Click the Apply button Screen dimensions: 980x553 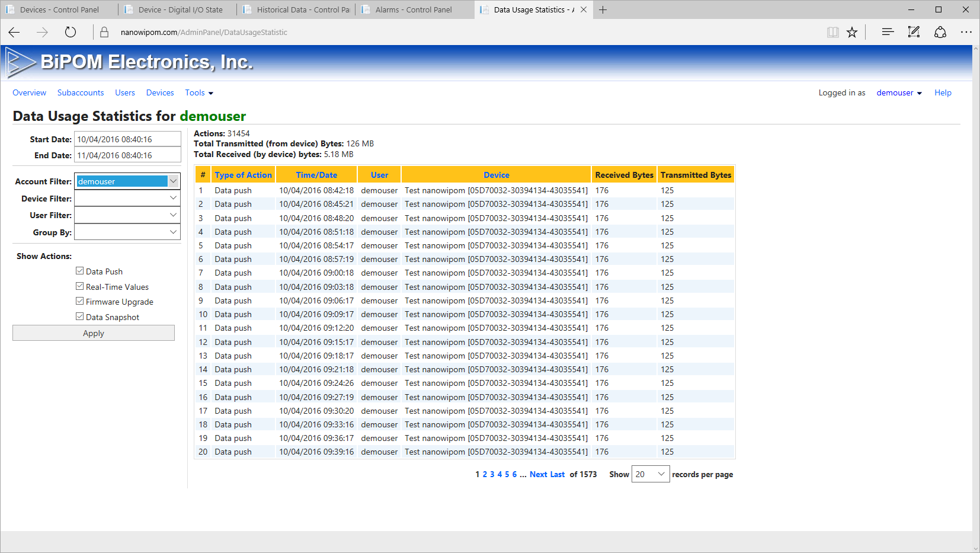(x=94, y=333)
